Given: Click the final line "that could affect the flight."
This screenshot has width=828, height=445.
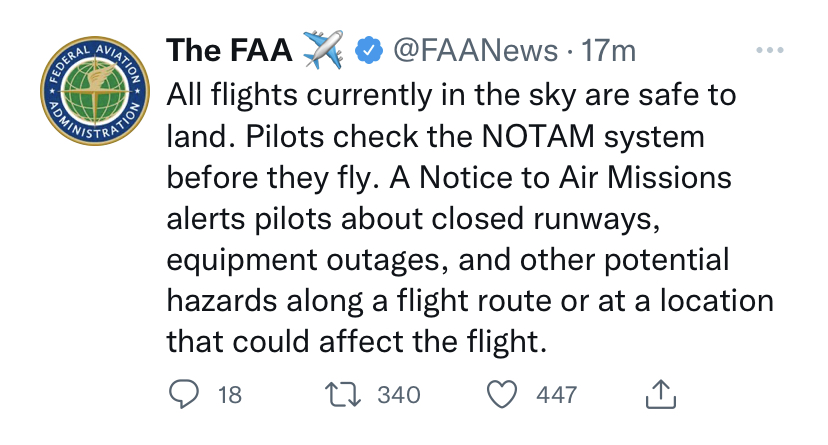Looking at the screenshot, I should (x=357, y=341).
